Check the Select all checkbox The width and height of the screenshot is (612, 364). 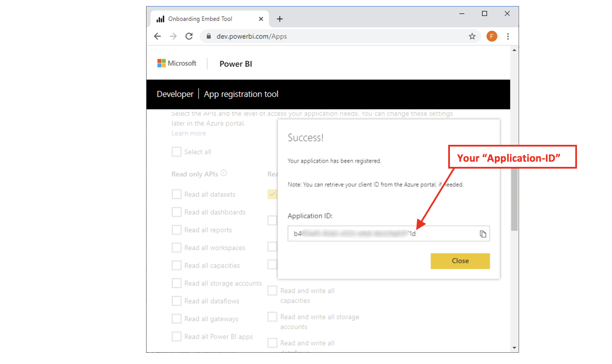tap(176, 152)
